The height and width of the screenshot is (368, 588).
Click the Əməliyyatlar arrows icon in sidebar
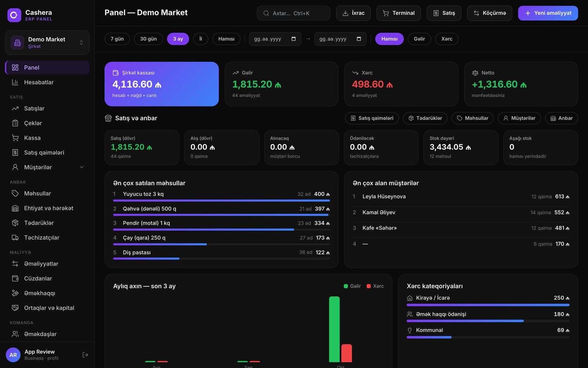pyautogui.click(x=15, y=263)
